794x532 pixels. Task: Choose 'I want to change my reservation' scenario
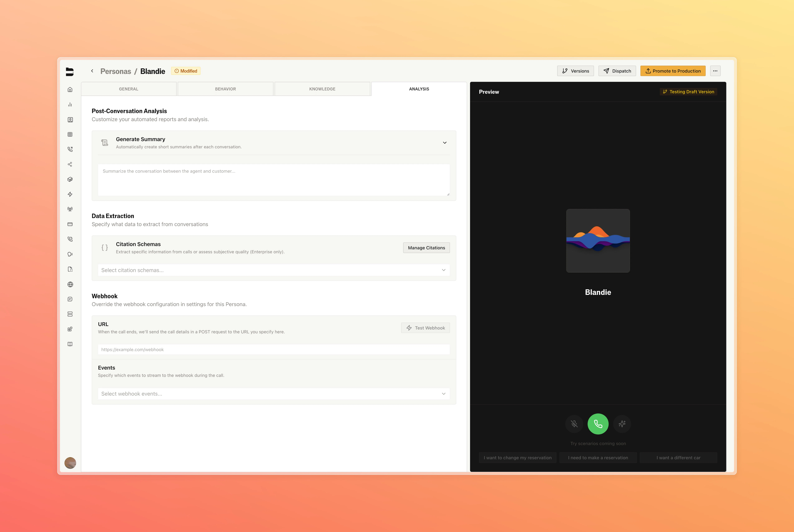coord(518,458)
